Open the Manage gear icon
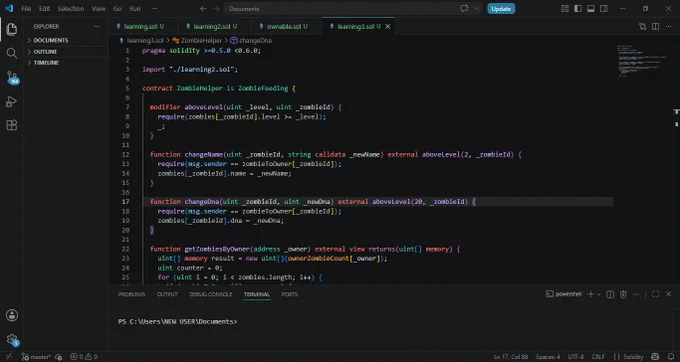The width and height of the screenshot is (680, 362). (x=12, y=339)
